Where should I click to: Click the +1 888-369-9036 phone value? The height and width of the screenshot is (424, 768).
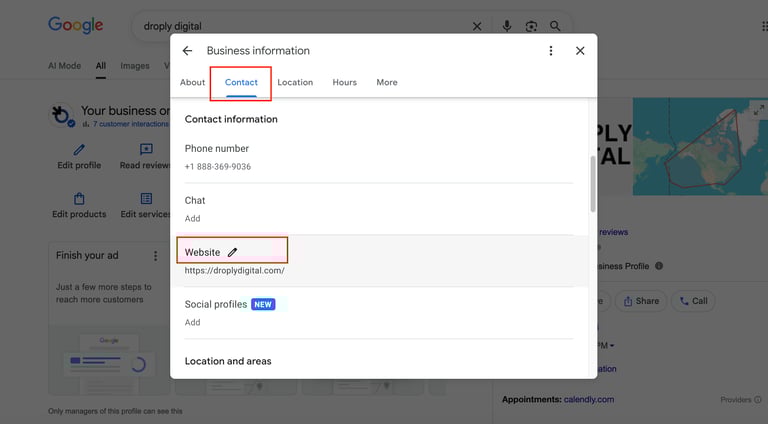click(217, 166)
